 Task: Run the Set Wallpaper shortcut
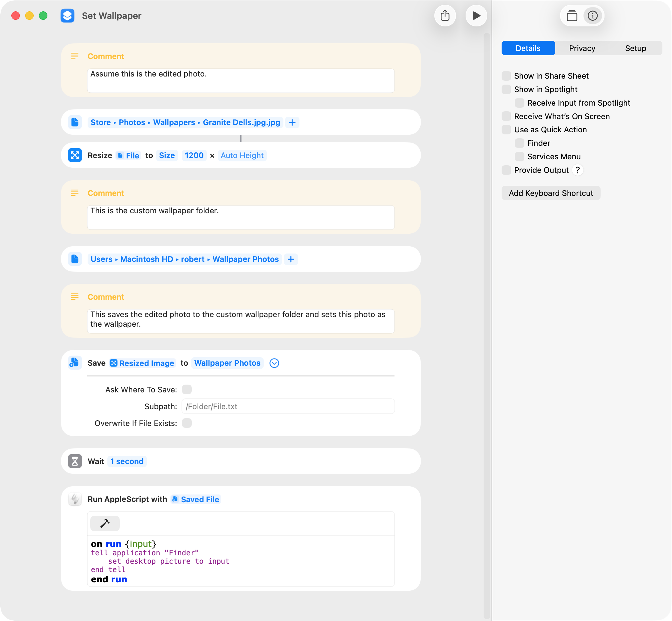coord(476,16)
